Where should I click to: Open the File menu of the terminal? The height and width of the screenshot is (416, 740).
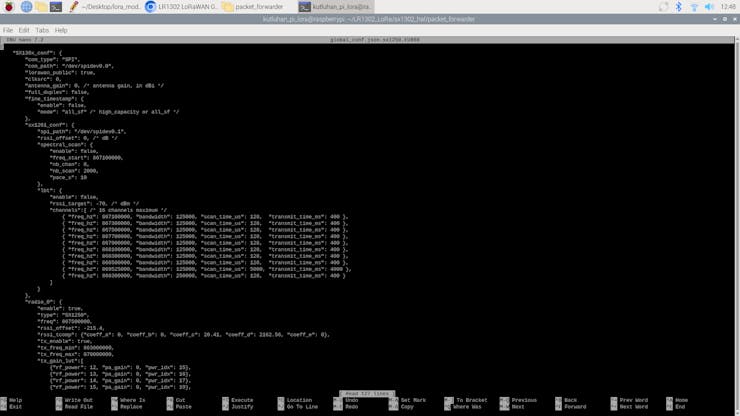coord(8,30)
